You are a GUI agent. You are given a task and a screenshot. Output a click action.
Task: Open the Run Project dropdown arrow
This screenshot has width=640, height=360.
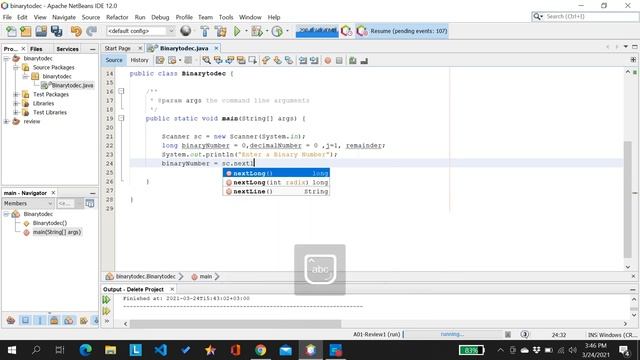[246, 31]
